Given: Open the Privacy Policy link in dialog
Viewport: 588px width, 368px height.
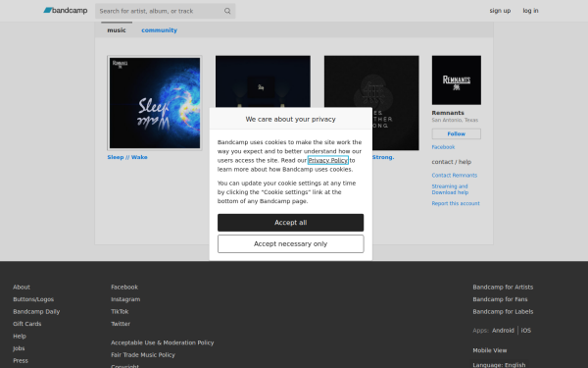Looking at the screenshot, I should tap(327, 160).
